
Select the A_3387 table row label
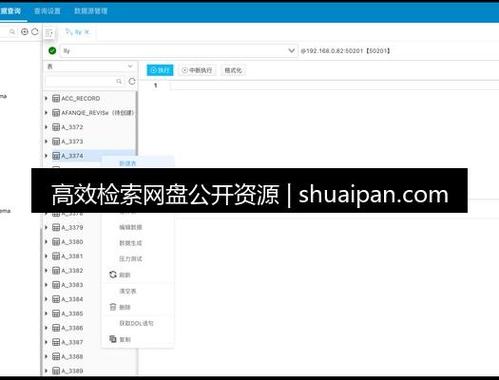tap(72, 342)
